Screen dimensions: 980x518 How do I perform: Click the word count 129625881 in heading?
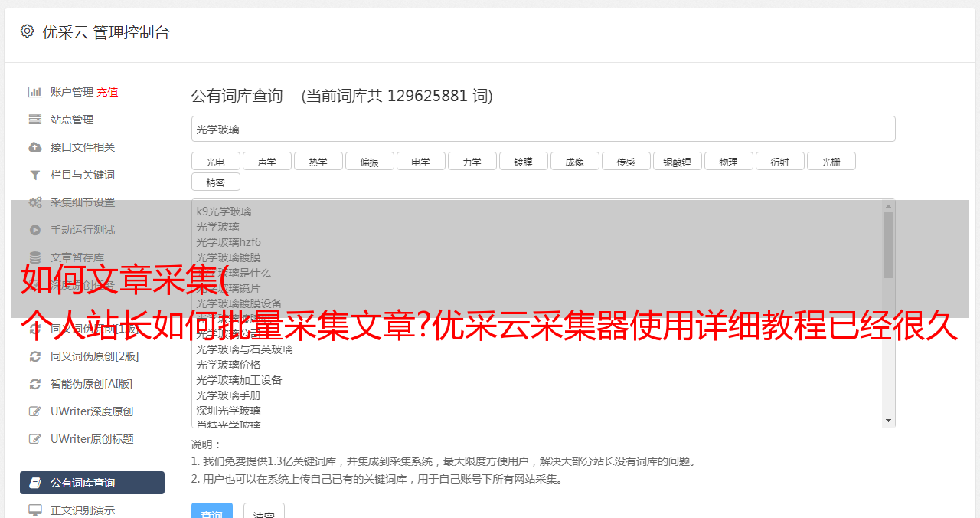(x=427, y=96)
